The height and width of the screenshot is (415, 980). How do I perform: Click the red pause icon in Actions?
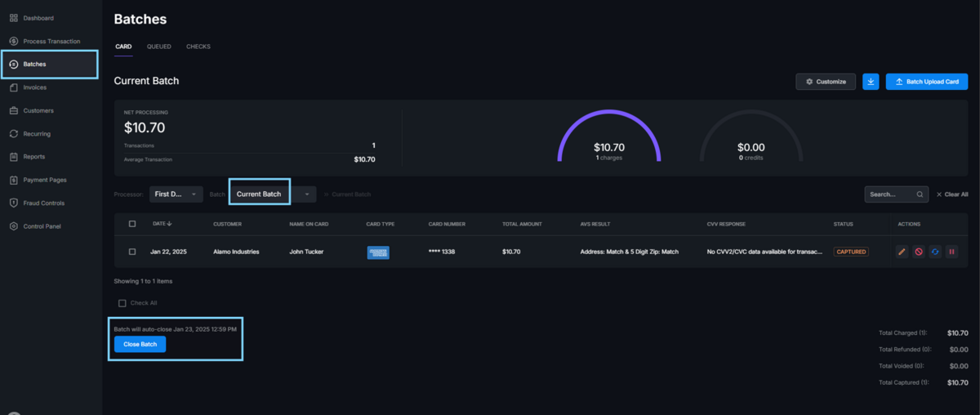(952, 252)
